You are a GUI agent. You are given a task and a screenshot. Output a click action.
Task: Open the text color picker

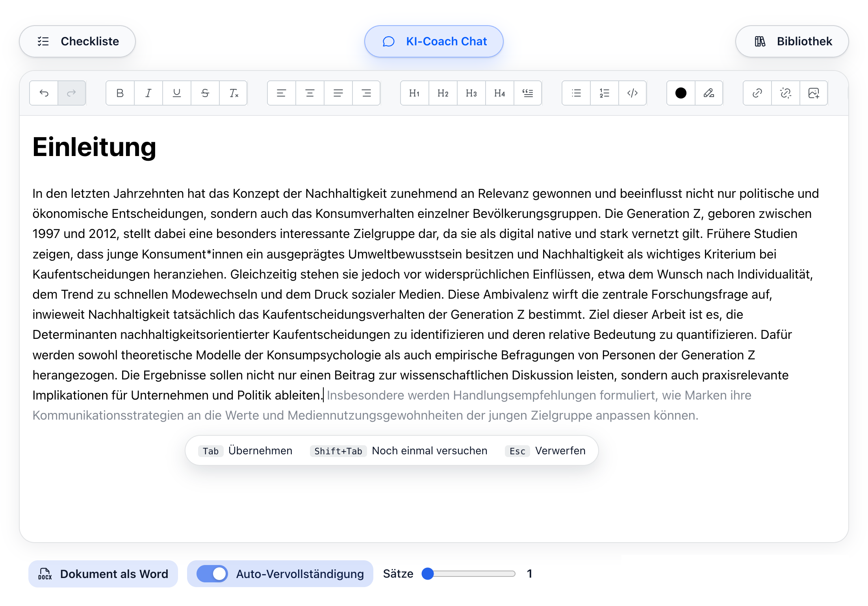[x=680, y=93]
